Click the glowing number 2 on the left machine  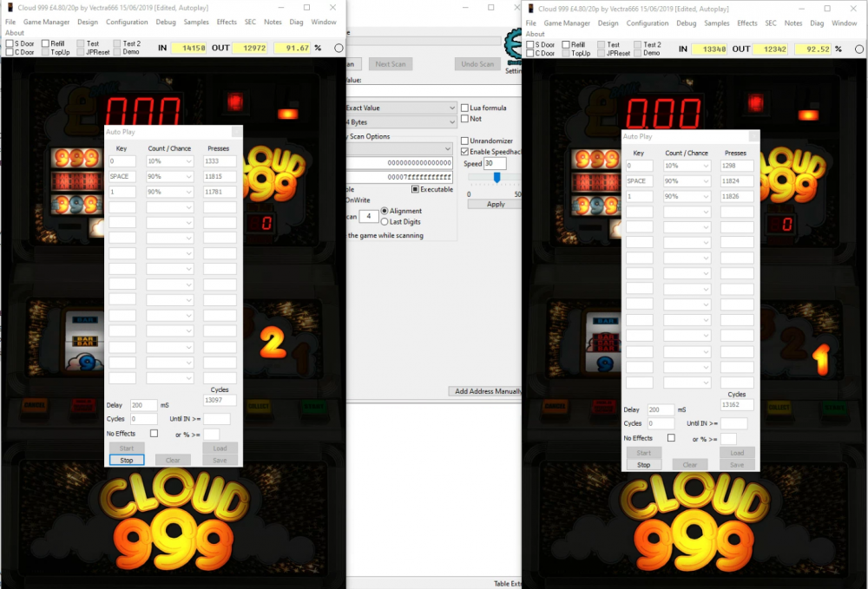pyautogui.click(x=273, y=344)
